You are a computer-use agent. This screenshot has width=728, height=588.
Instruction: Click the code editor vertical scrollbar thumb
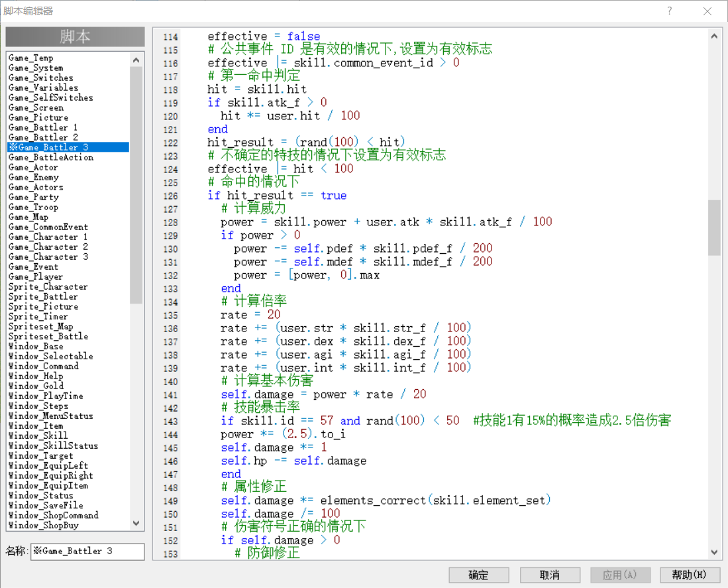[714, 227]
